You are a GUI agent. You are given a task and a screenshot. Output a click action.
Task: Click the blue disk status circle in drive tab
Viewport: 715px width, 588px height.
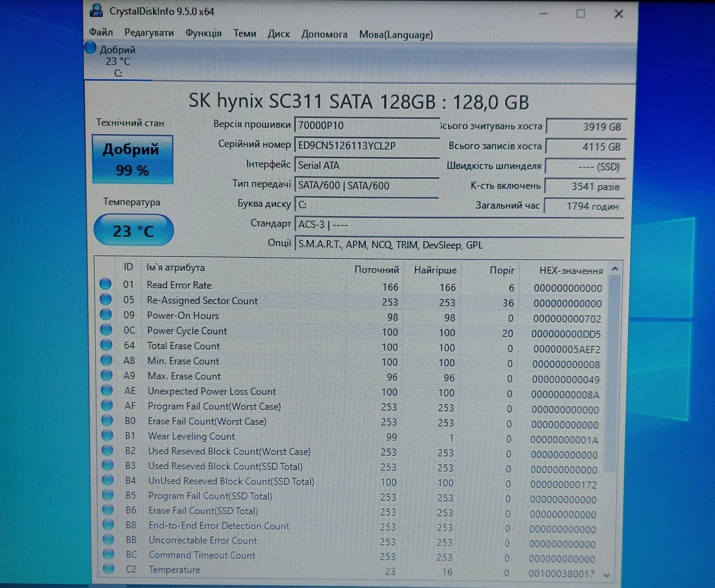pos(90,48)
